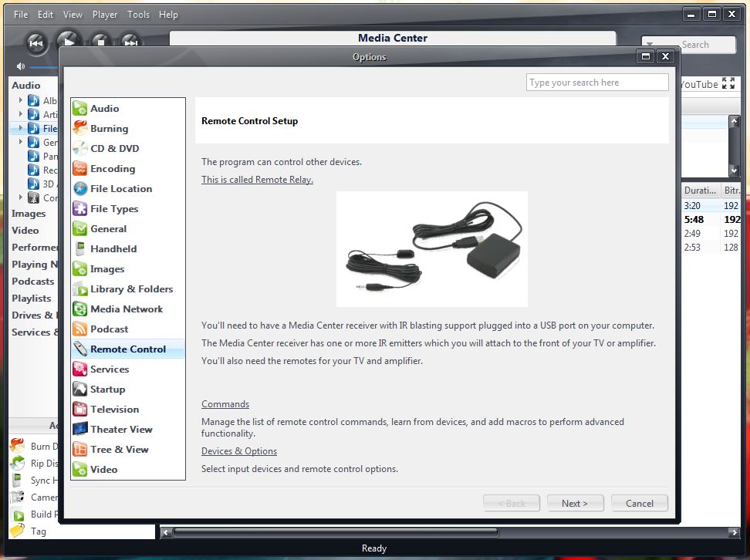The height and width of the screenshot is (560, 750).
Task: Go to the Encoding options section
Action: [x=128, y=169]
